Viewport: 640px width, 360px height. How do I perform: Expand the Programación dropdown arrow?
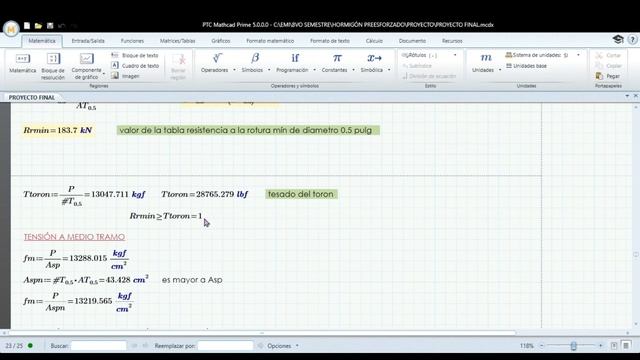pos(314,70)
